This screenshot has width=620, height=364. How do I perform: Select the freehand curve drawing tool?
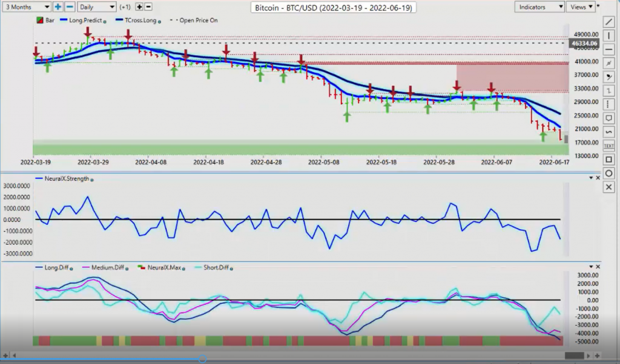pos(609,132)
